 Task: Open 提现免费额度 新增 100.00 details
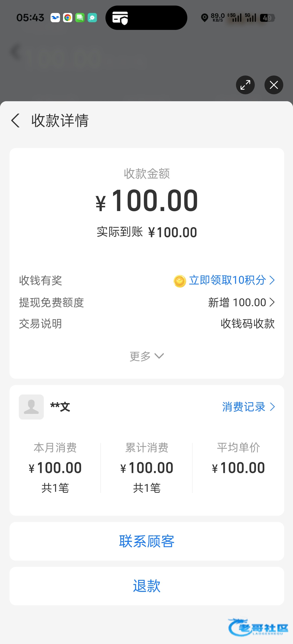241,303
